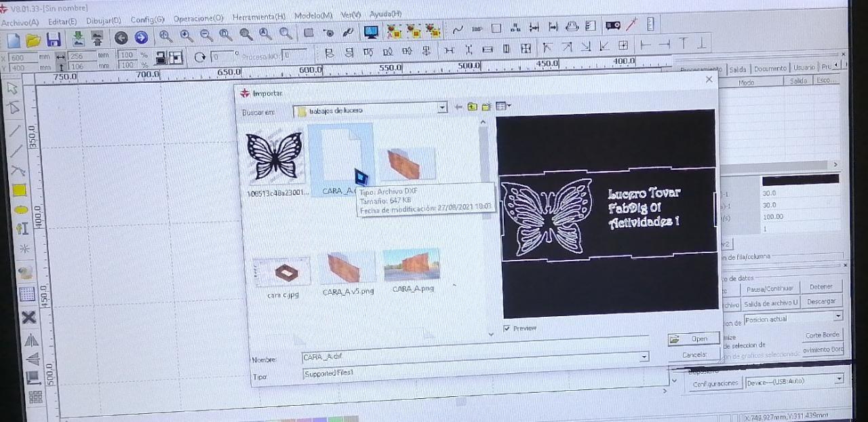Viewport: 868px width, 422px height.
Task: Save the project with the floppy disk icon
Action: pos(54,39)
